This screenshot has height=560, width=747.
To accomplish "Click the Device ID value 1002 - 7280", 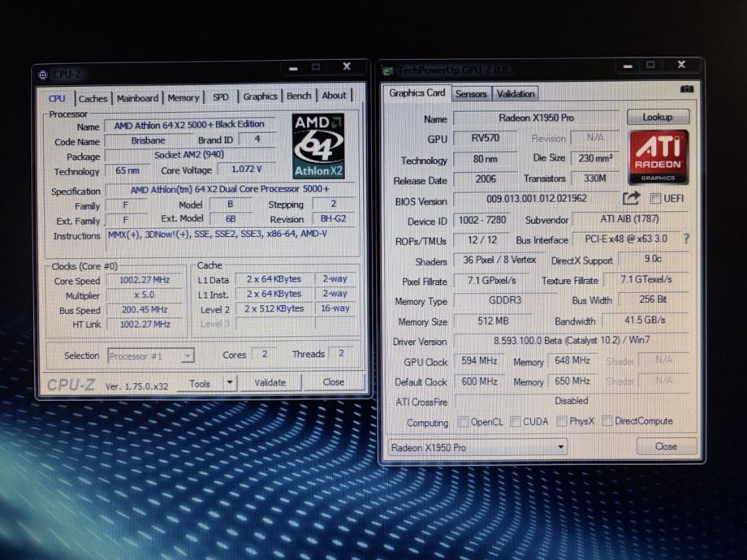I will pos(482,220).
